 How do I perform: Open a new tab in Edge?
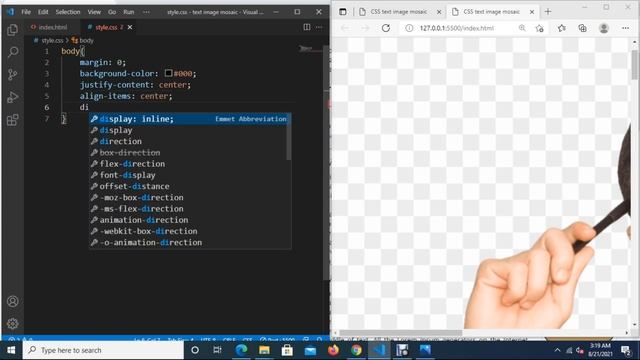(x=548, y=12)
